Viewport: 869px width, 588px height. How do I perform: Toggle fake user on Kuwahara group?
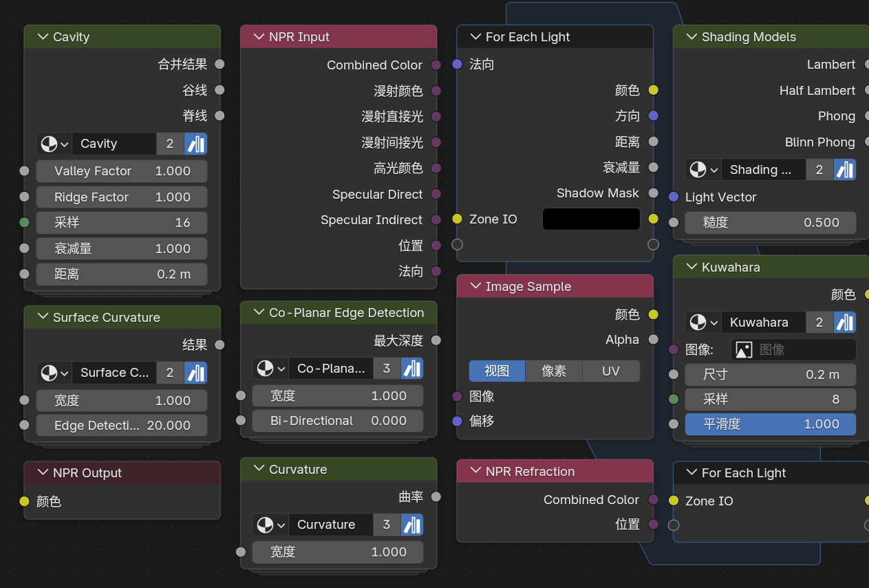[845, 323]
